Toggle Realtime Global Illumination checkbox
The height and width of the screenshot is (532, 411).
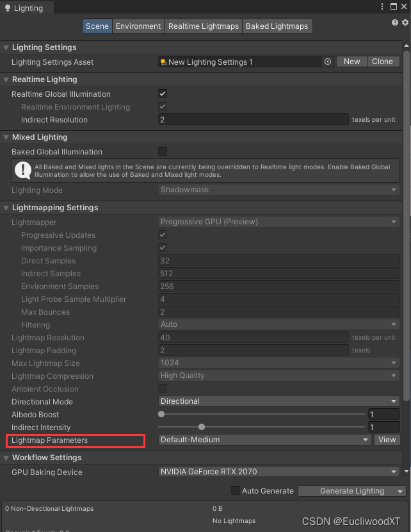pyautogui.click(x=163, y=94)
